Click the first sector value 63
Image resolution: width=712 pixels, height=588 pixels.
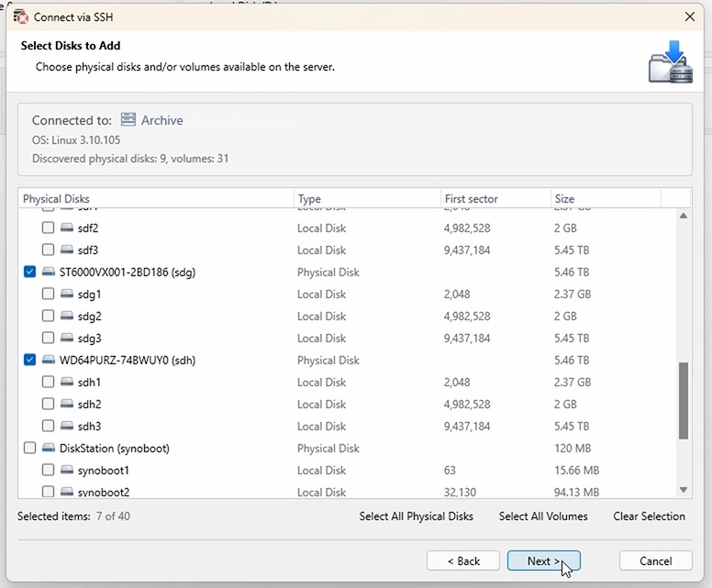click(x=450, y=470)
